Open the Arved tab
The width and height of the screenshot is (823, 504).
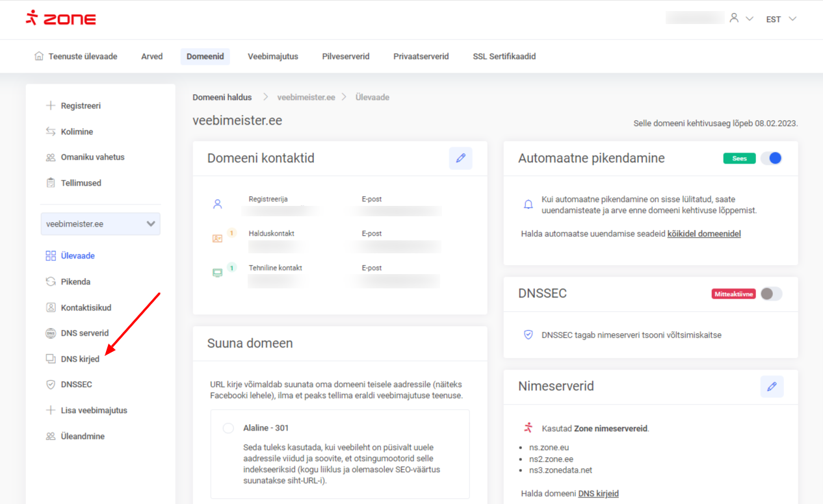[151, 57]
